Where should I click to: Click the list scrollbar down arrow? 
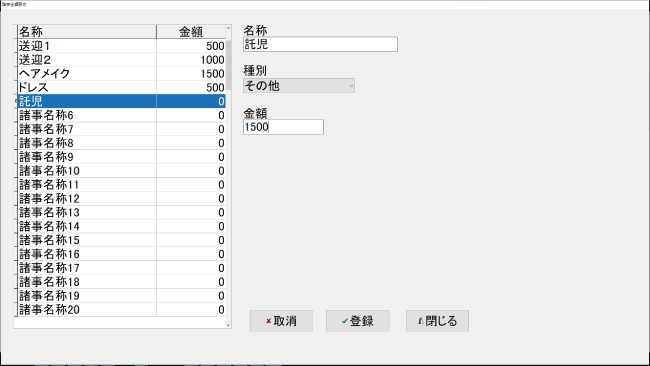(228, 325)
